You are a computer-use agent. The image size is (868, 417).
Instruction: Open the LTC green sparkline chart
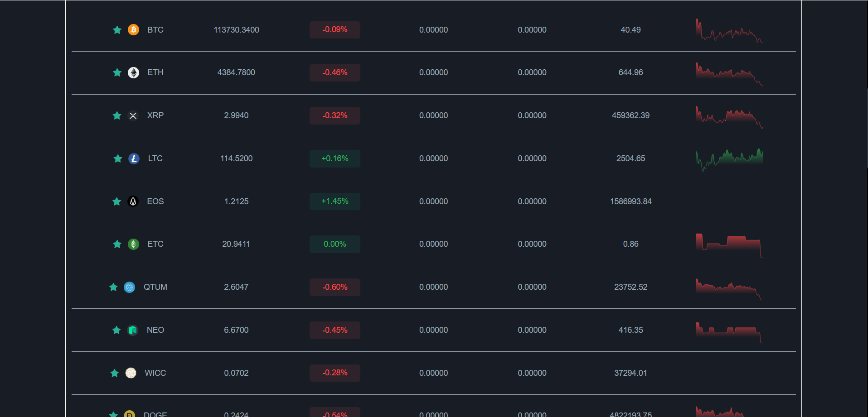click(x=729, y=159)
